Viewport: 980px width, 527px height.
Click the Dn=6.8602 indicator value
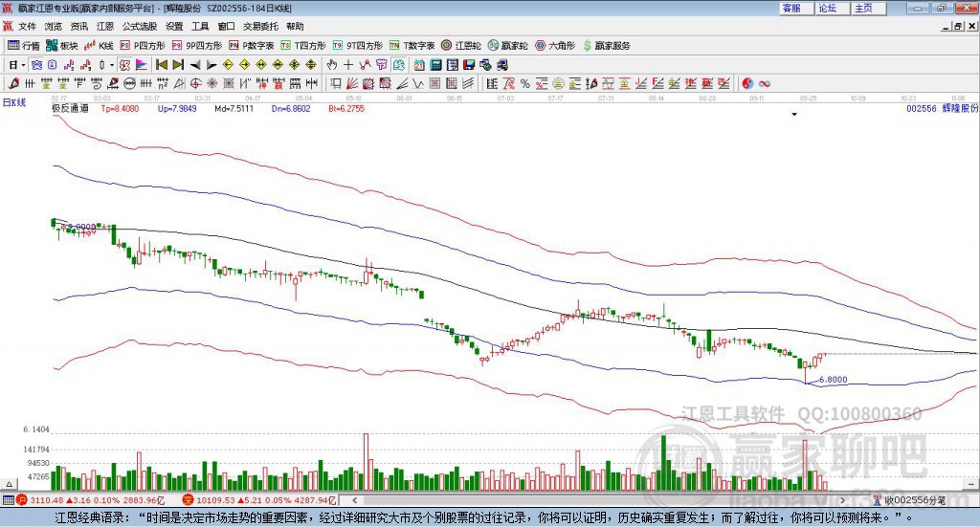pos(291,109)
